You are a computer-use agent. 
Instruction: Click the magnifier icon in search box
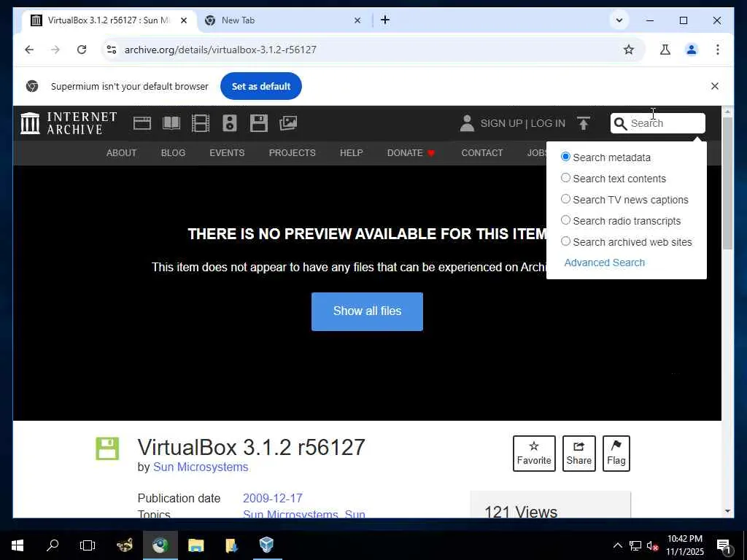tap(620, 124)
